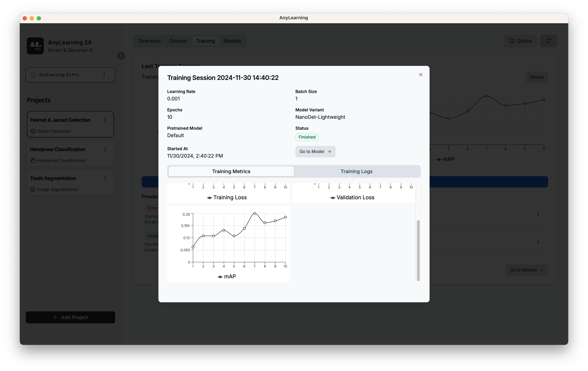
Task: Click the AnyLearning logo in the sidebar
Action: click(x=36, y=46)
